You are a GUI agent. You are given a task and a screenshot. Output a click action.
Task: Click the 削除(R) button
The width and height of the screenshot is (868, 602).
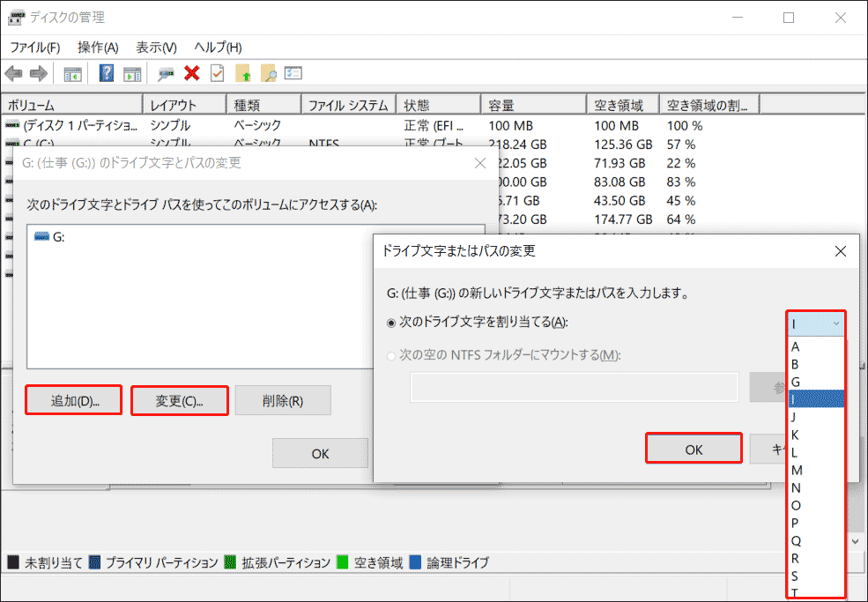coord(283,400)
